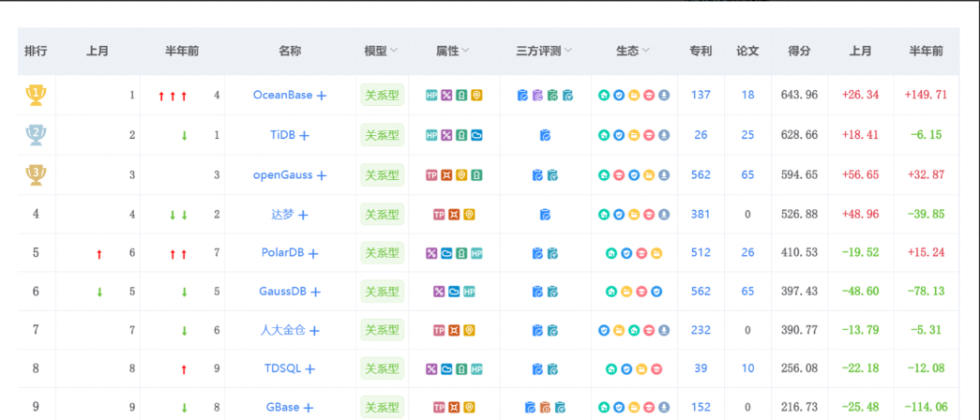Click the green attribute icon in TDSQL row

coord(462,368)
